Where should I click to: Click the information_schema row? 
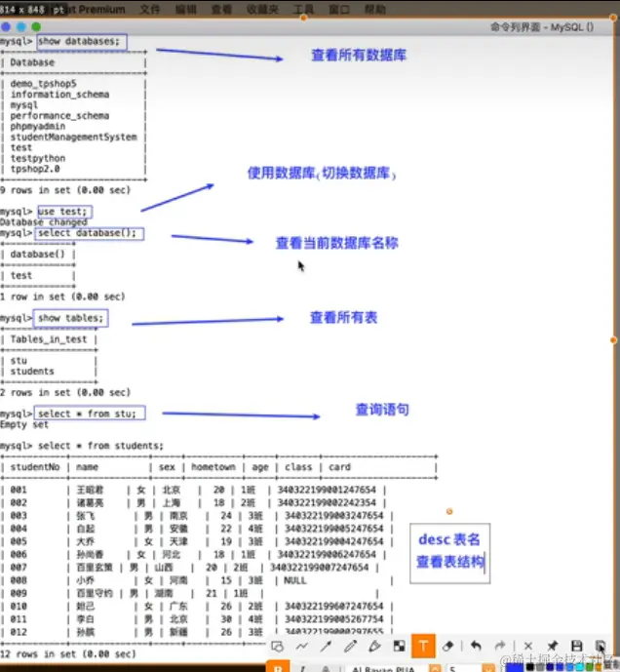[x=60, y=95]
